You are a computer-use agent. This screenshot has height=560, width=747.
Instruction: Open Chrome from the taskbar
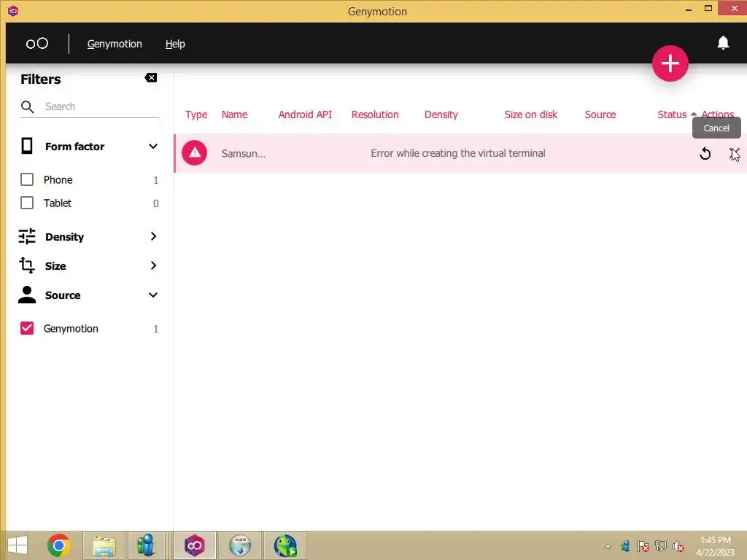click(58, 545)
